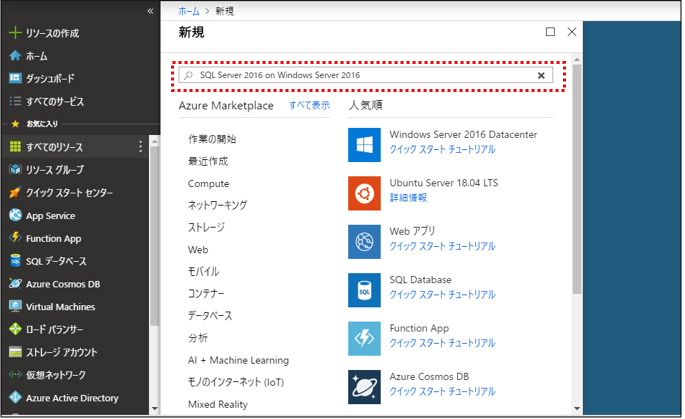This screenshot has height=419, width=685.
Task: Open Virtual networks icon
Action: 15,375
